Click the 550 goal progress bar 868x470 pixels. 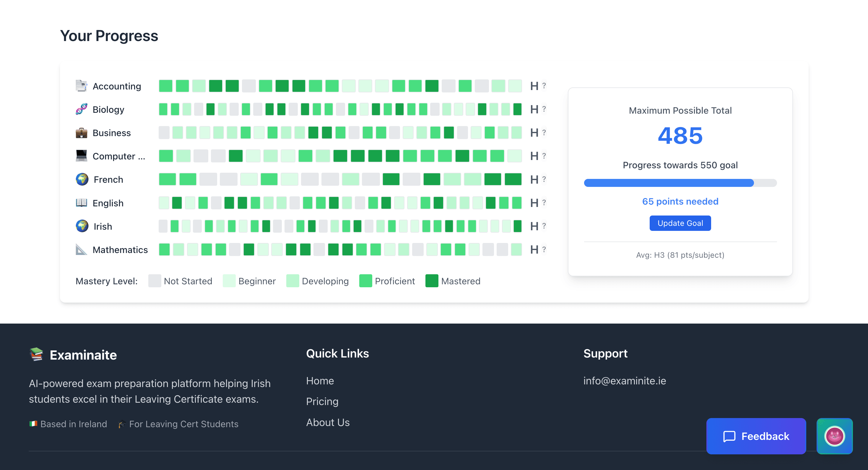click(680, 183)
